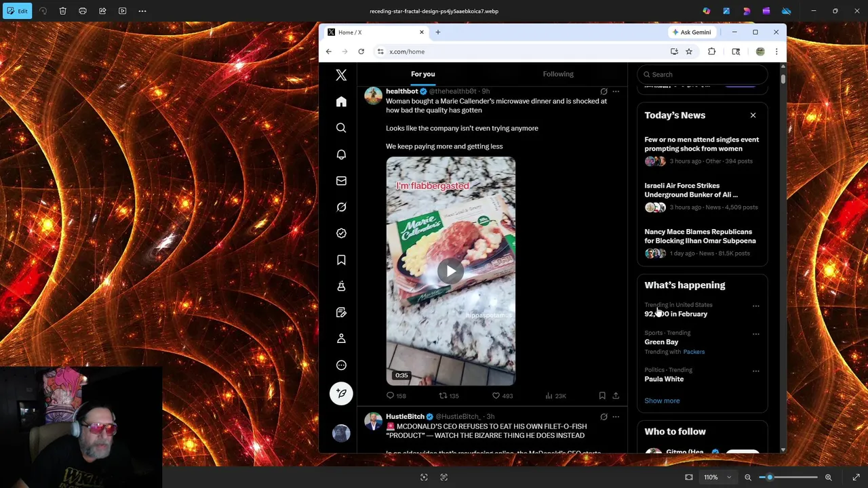Screen dimensions: 868x488
Task: Click the print icon in Photos toolbar
Action: tap(83, 11)
